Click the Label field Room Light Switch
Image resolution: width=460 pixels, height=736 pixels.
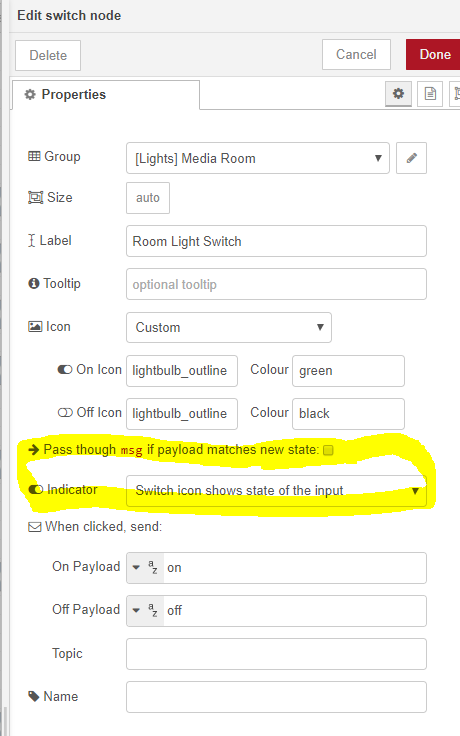(276, 241)
